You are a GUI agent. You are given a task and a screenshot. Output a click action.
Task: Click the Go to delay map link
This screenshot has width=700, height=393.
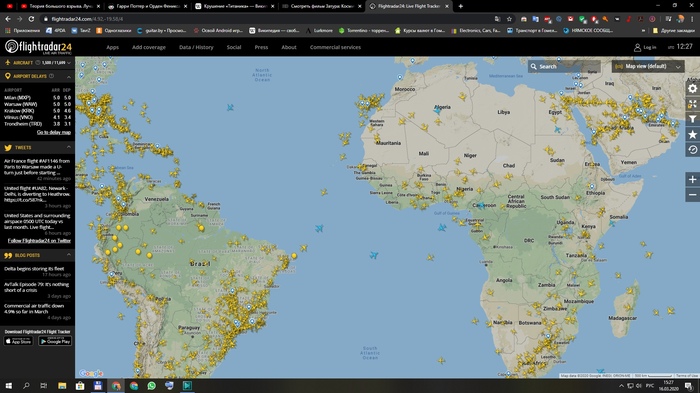54,133
